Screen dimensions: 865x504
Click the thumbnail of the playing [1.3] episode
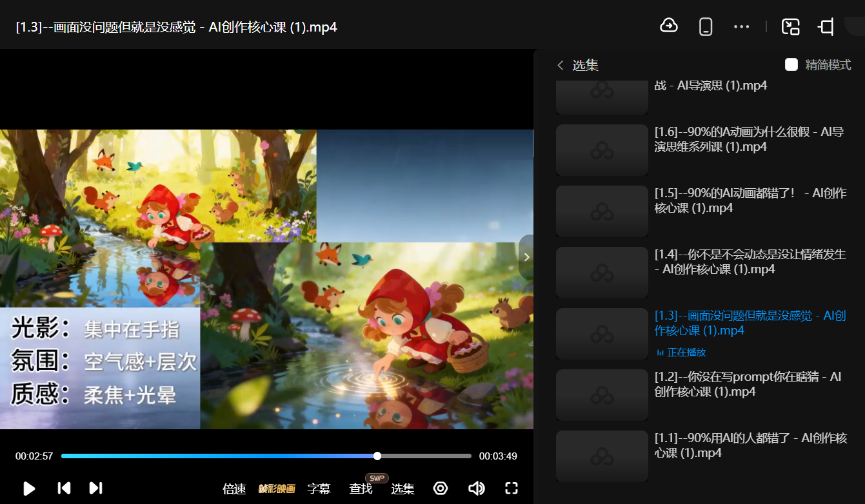[x=602, y=334]
